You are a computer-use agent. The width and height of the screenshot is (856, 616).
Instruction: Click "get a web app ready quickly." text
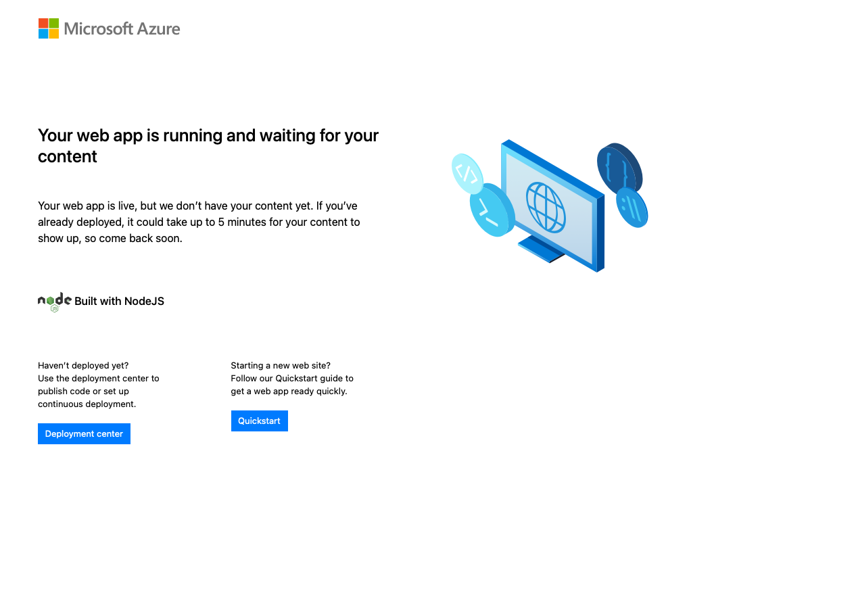point(289,392)
